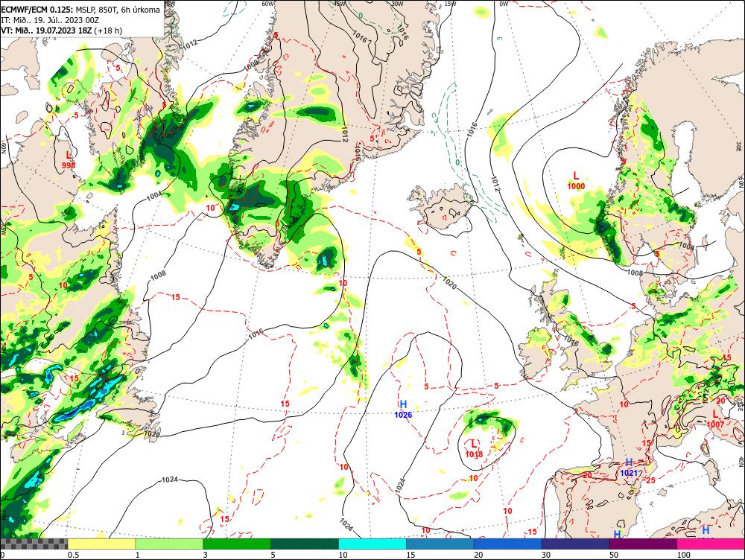Select the L 1018 low pressure marker

pos(474,449)
